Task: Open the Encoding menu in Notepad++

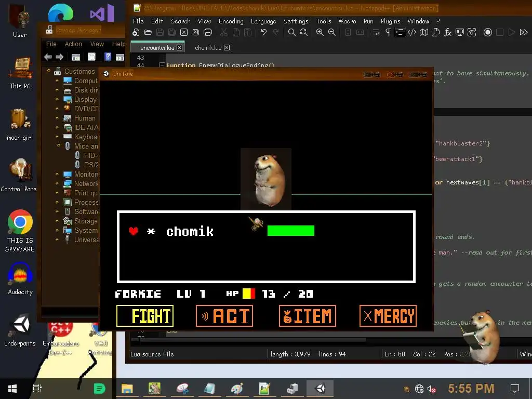Action: (x=231, y=21)
